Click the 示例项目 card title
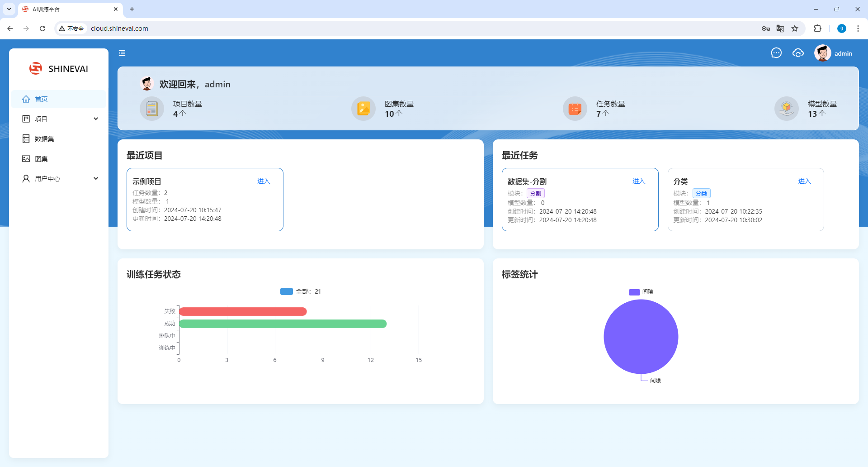Viewport: 868px width, 467px height. (147, 181)
